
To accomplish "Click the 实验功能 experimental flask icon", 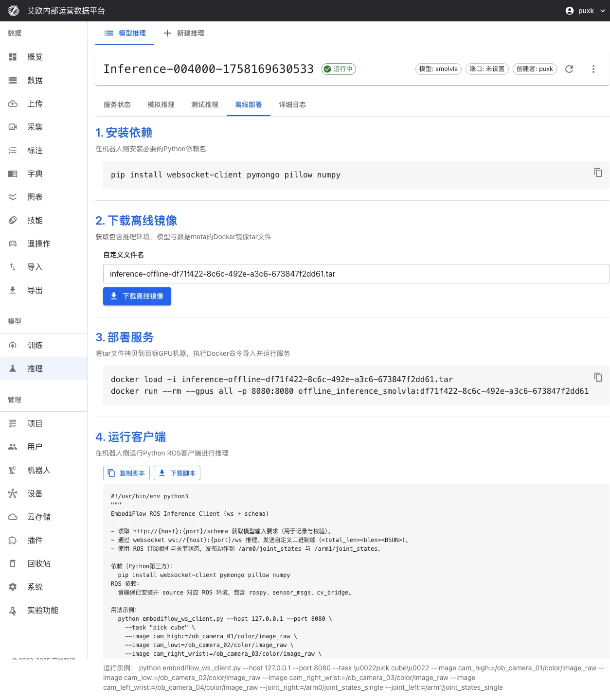I will pyautogui.click(x=13, y=610).
